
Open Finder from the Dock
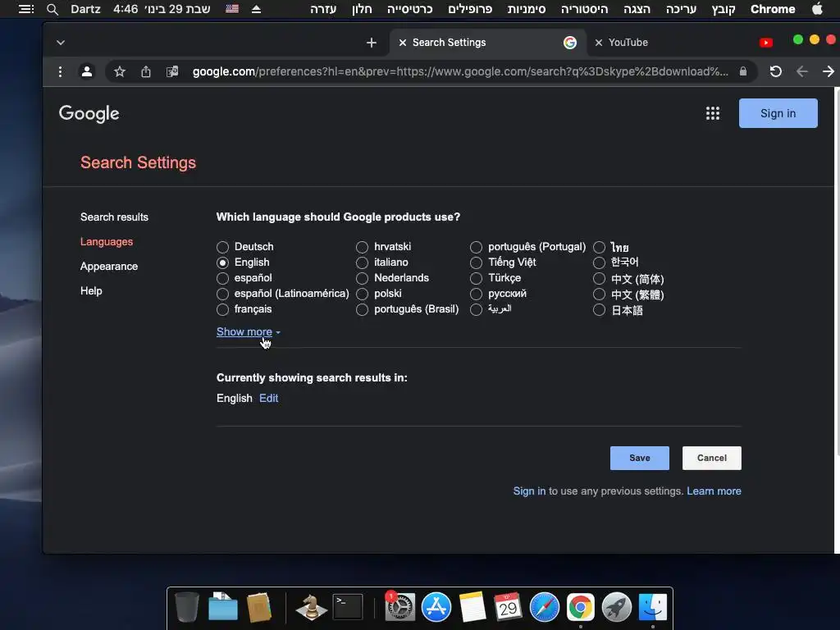652,607
